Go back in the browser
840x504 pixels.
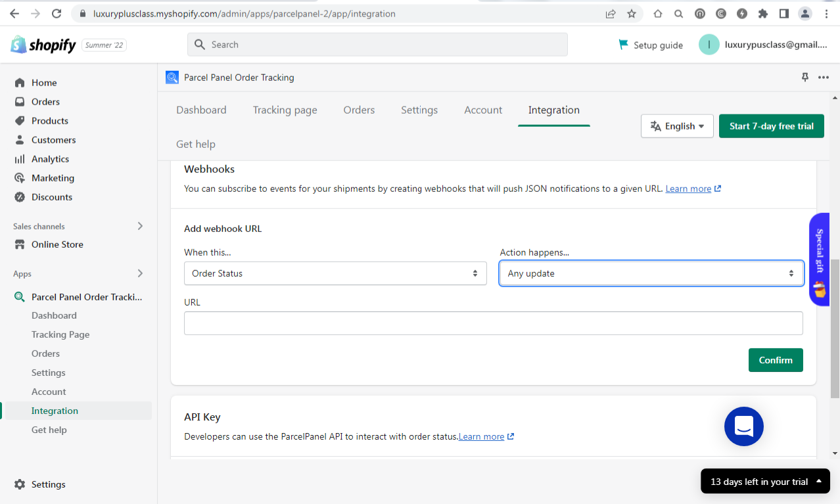coord(14,13)
